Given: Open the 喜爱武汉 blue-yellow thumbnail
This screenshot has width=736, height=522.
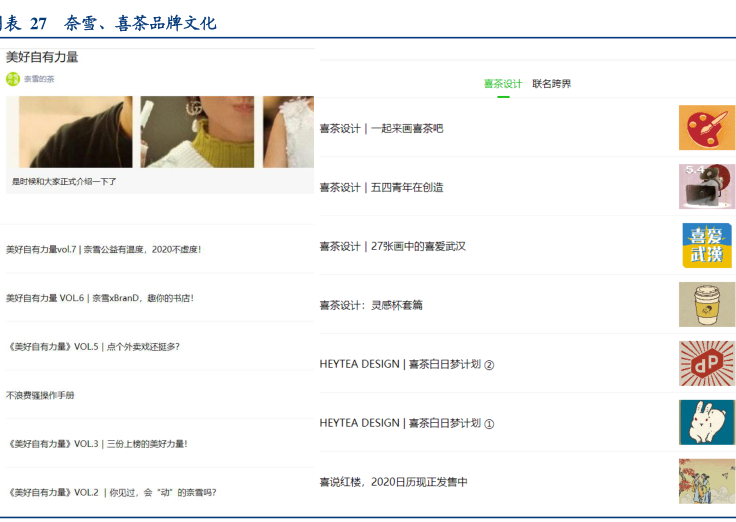Looking at the screenshot, I should tap(706, 246).
